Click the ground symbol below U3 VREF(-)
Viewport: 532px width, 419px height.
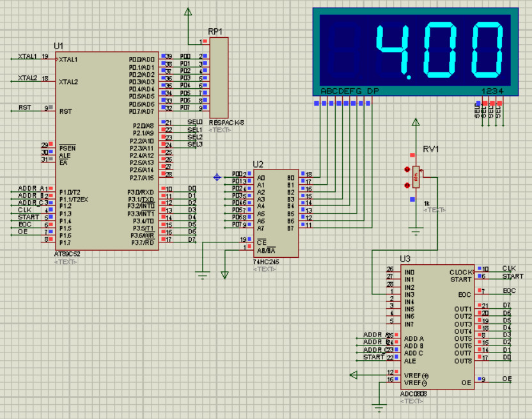(379, 406)
